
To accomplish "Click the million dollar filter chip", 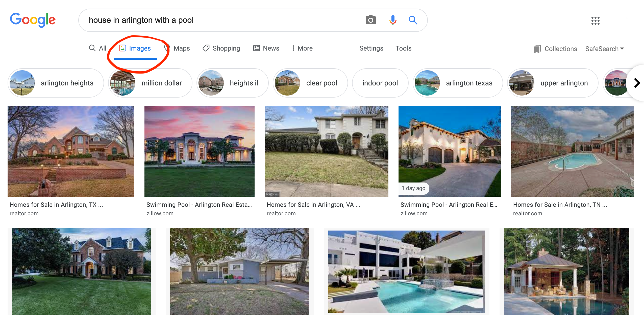I will tap(150, 83).
